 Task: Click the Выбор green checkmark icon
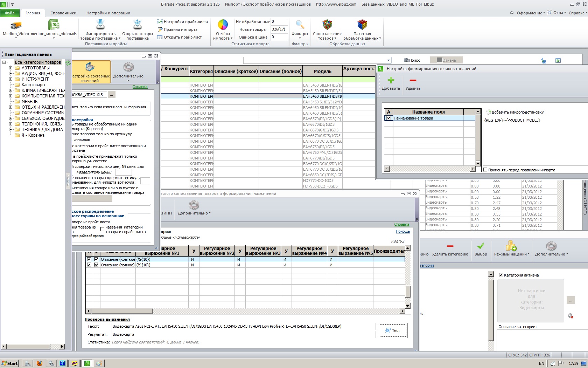click(481, 246)
